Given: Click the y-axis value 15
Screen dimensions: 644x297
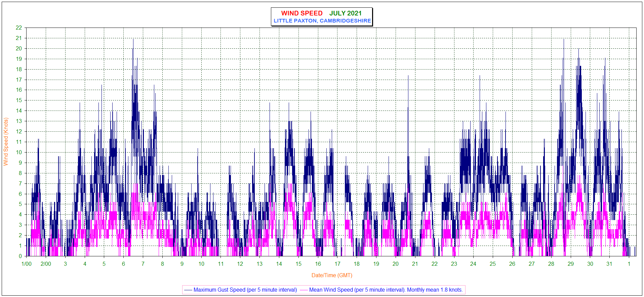Looking at the screenshot, I should coord(19,100).
